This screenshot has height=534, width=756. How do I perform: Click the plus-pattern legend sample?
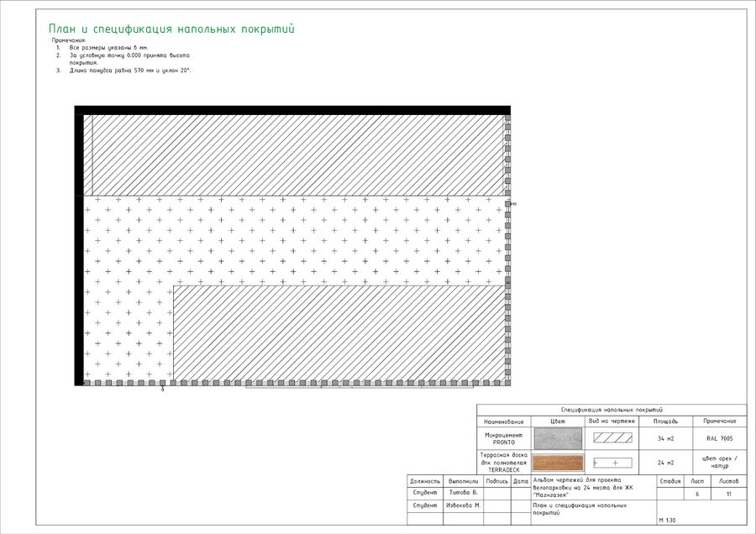click(612, 463)
